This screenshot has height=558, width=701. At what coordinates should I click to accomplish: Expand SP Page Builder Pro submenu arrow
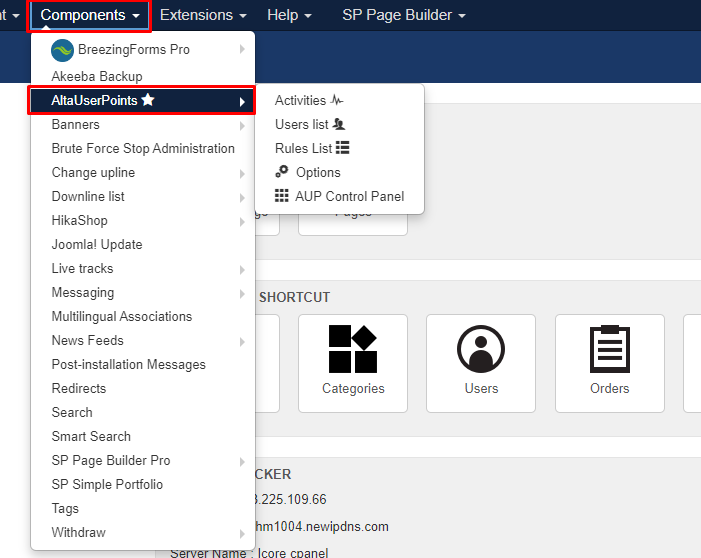point(242,462)
